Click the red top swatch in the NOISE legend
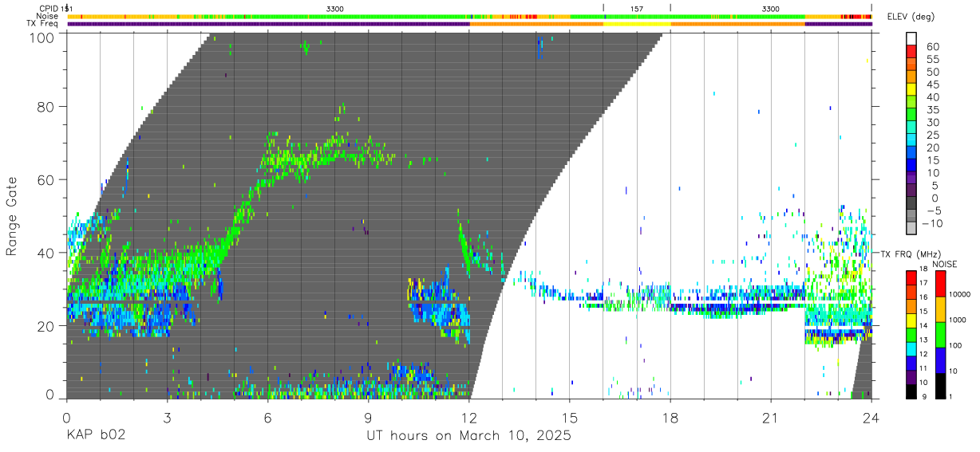This screenshot has height=452, width=980. point(939,283)
